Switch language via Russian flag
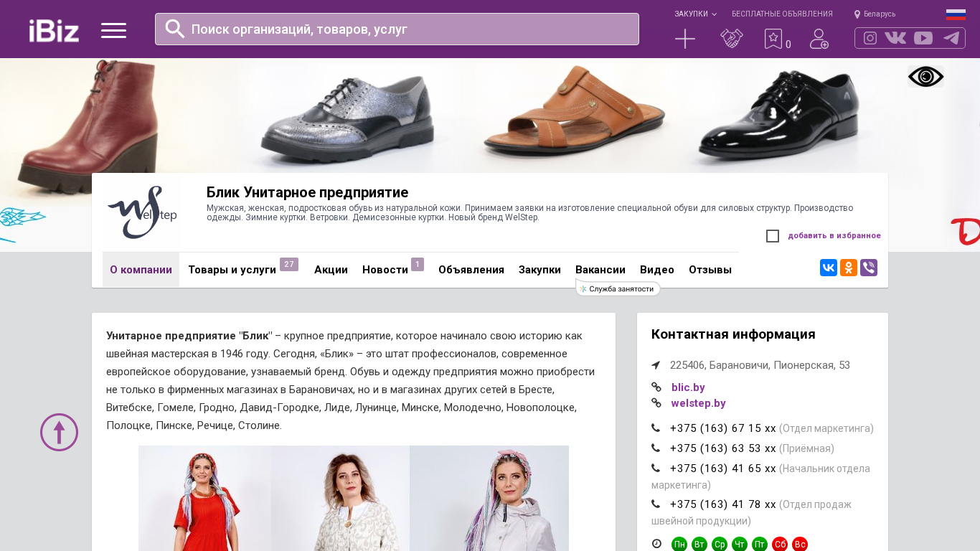This screenshot has width=980, height=551. [x=956, y=14]
